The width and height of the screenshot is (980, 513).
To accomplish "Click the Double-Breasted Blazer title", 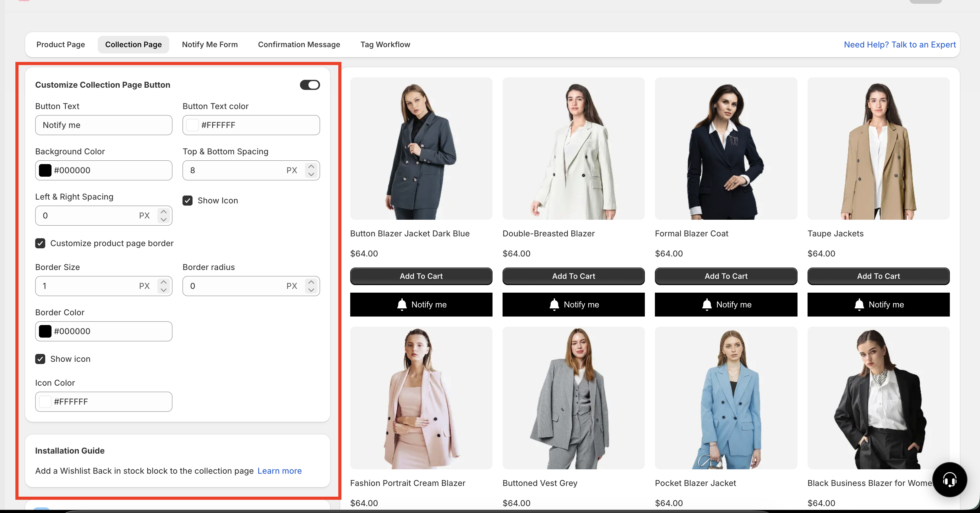I will [549, 234].
